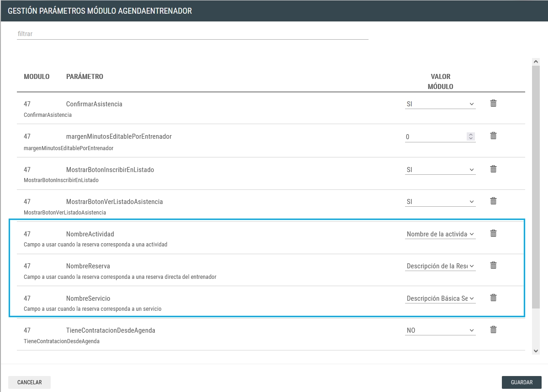Image resolution: width=548 pixels, height=392 pixels.
Task: Select the NombreReserva parameter name
Action: [x=88, y=266]
